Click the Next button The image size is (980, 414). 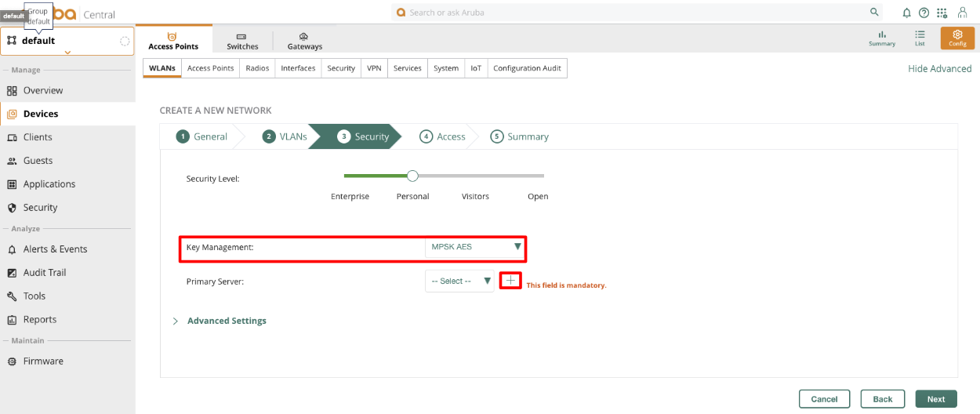[x=935, y=399]
